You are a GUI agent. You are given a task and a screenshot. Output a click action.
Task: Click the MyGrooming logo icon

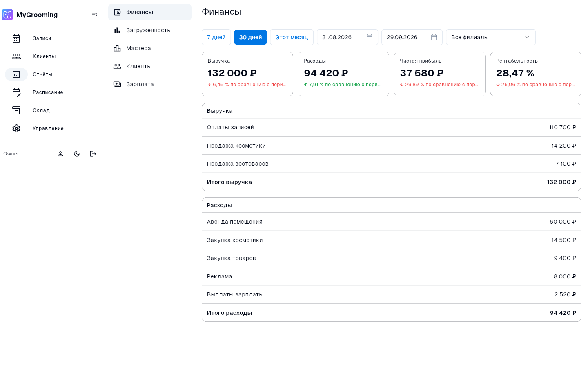[x=7, y=15]
